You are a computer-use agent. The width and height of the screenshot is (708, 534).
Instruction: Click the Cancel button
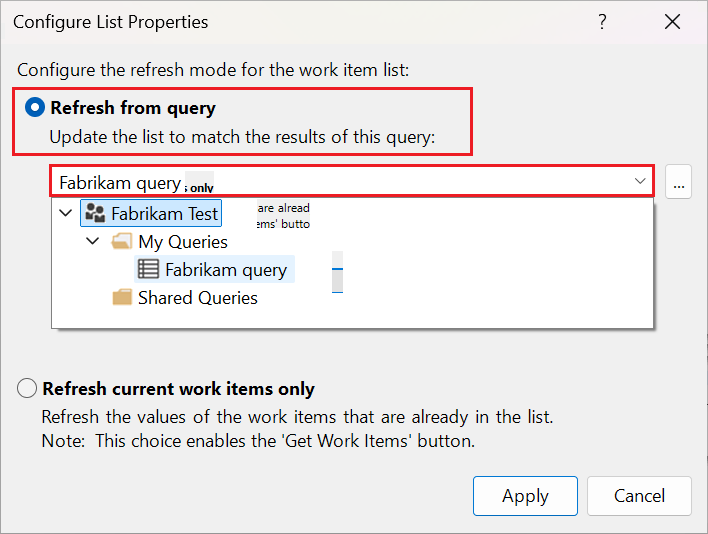[639, 496]
